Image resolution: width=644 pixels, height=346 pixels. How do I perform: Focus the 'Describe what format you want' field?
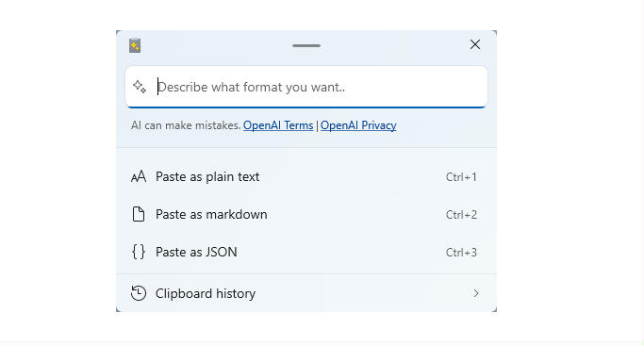306,87
